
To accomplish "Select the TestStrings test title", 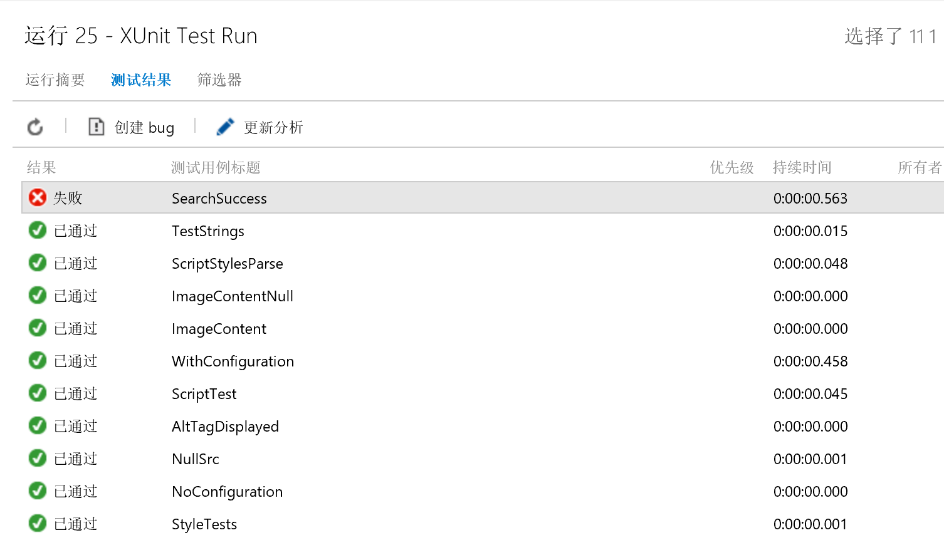I will tap(208, 231).
